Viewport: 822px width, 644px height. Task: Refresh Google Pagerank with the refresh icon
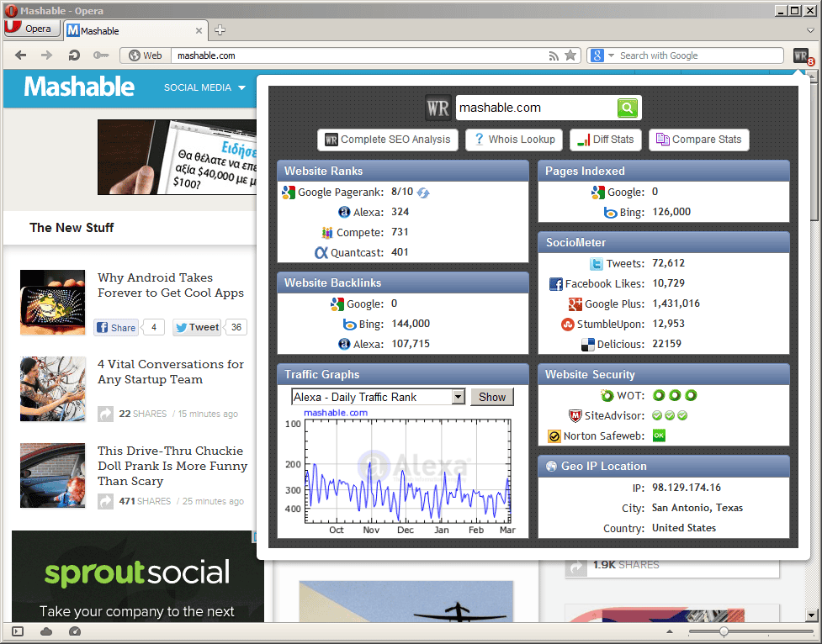click(x=423, y=193)
